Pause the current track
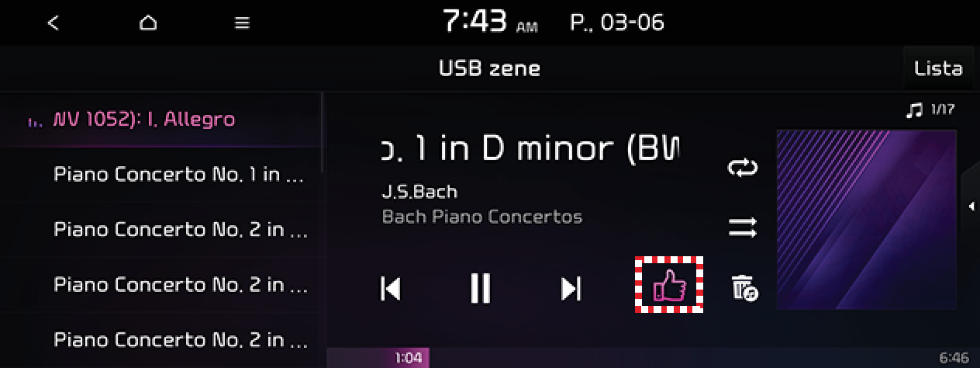This screenshot has height=368, width=980. (x=481, y=289)
